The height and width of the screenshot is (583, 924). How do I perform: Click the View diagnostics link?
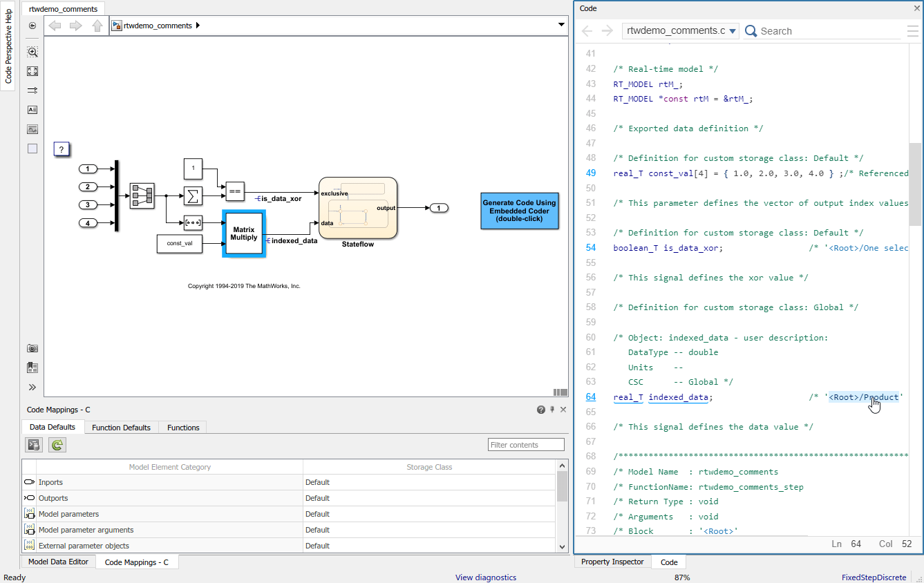[x=486, y=577]
